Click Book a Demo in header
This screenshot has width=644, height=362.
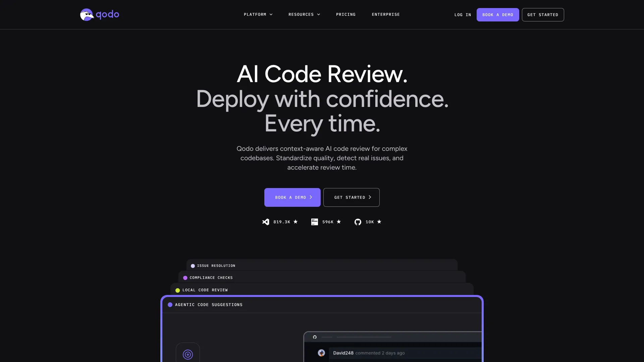pyautogui.click(x=498, y=15)
